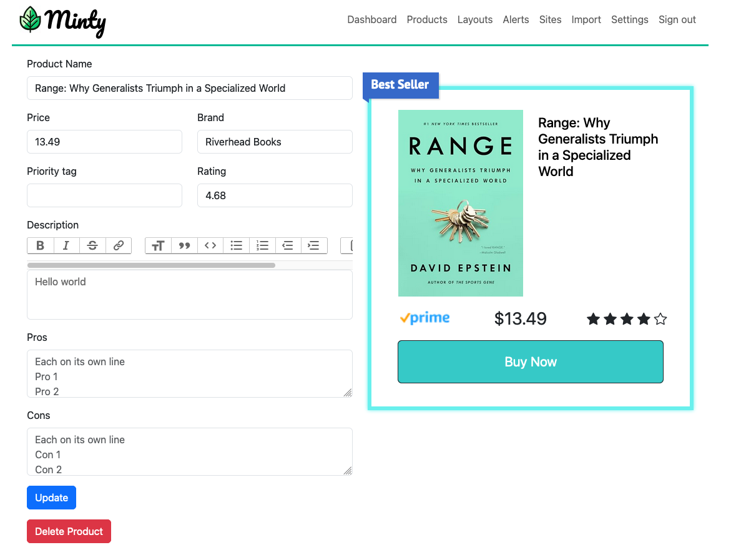Click the Buy Now button
This screenshot has height=560, width=736.
click(531, 362)
